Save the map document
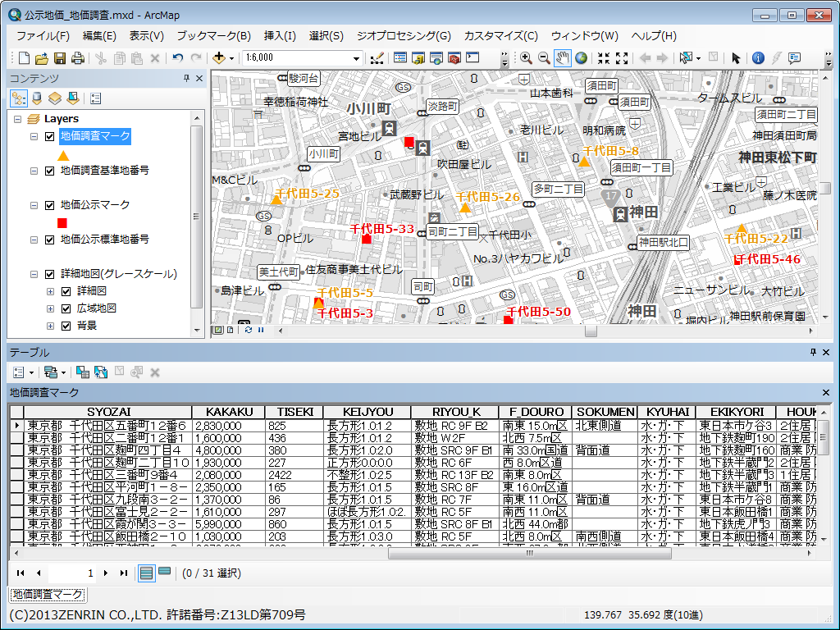 pyautogui.click(x=59, y=58)
